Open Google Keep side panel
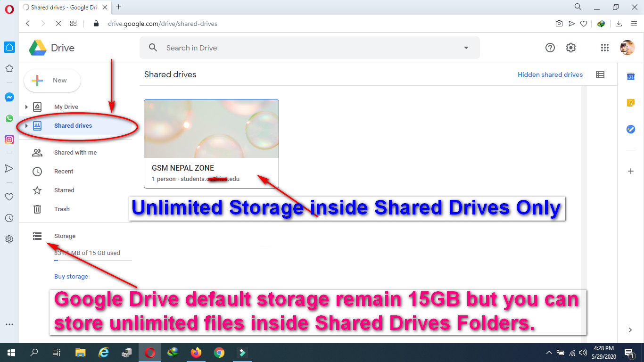 pyautogui.click(x=631, y=103)
